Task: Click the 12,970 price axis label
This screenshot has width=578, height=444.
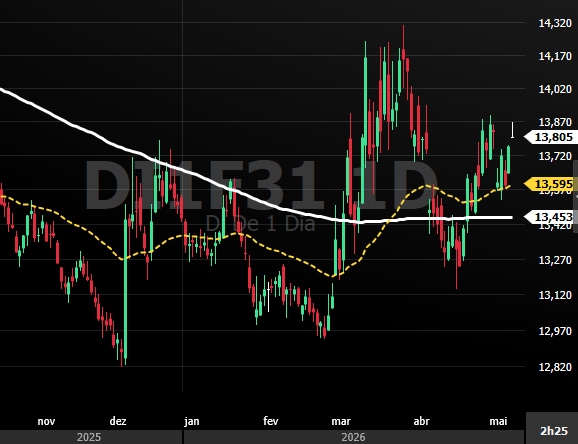Action: click(x=555, y=331)
